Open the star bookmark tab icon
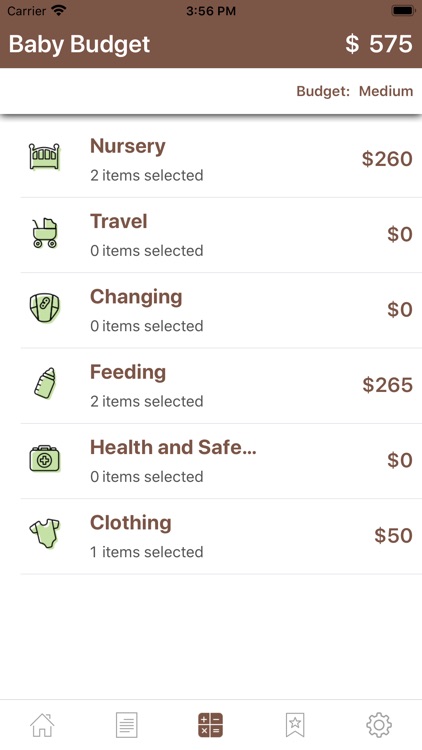Image resolution: width=422 pixels, height=750 pixels. click(295, 725)
